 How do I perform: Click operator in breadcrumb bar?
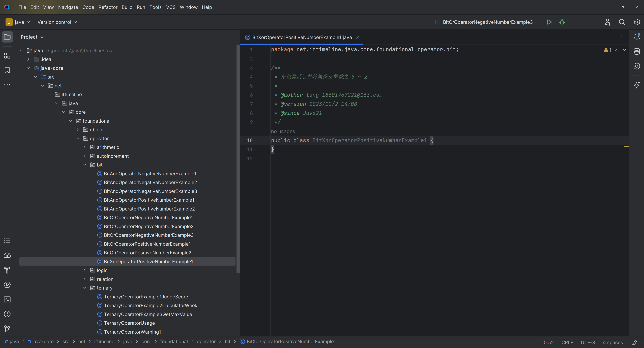[206, 341]
